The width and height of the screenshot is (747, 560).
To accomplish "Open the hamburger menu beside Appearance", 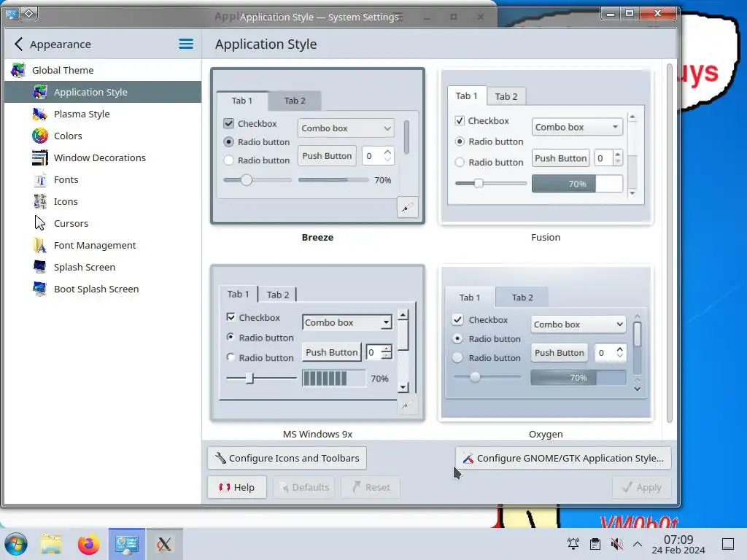I will coord(186,44).
